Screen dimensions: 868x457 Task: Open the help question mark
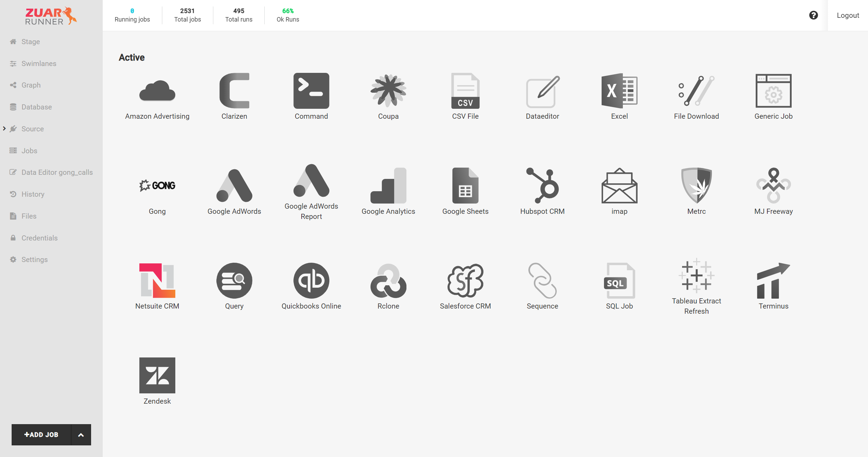[814, 15]
